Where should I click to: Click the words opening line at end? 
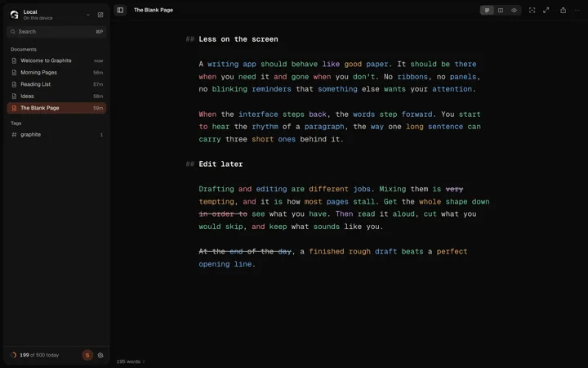[225, 264]
